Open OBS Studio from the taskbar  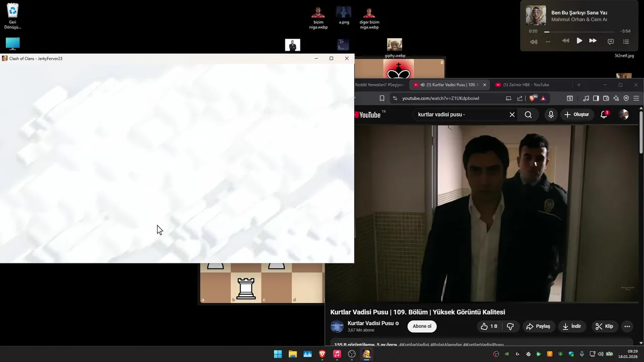pos(352,354)
